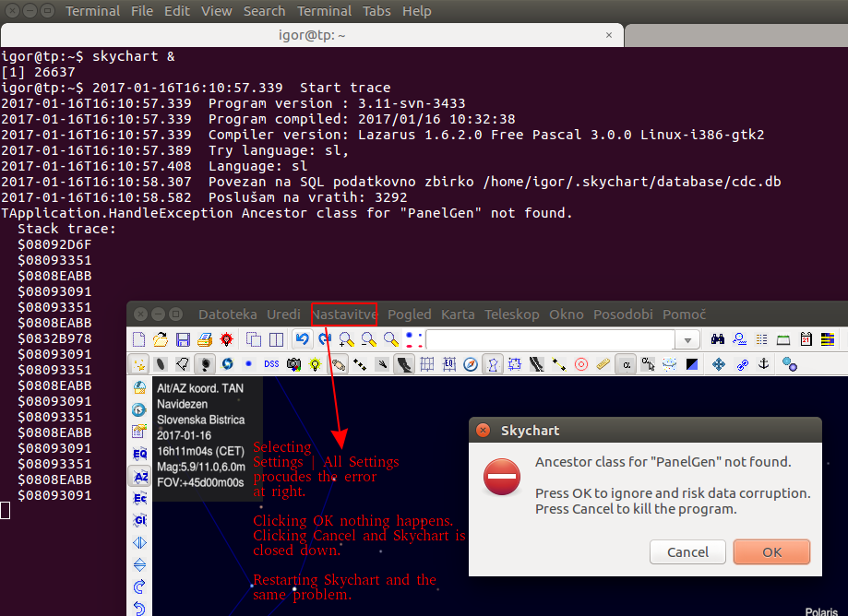Open the Datoteka menu in Skychart
The height and width of the screenshot is (616, 848).
coord(228,314)
